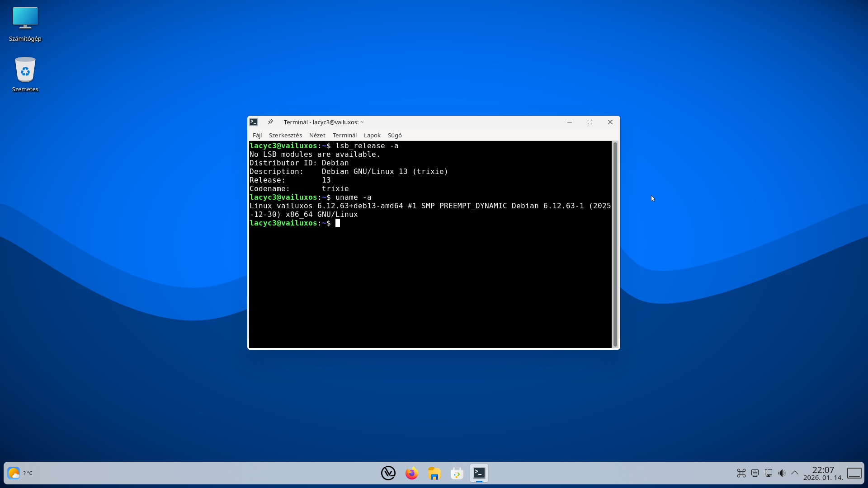Viewport: 868px width, 488px height.
Task: Open network connections tray icon
Action: [768, 473]
